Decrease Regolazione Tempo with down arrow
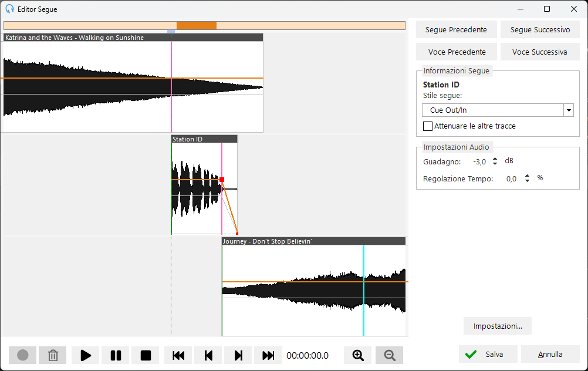 pos(527,180)
